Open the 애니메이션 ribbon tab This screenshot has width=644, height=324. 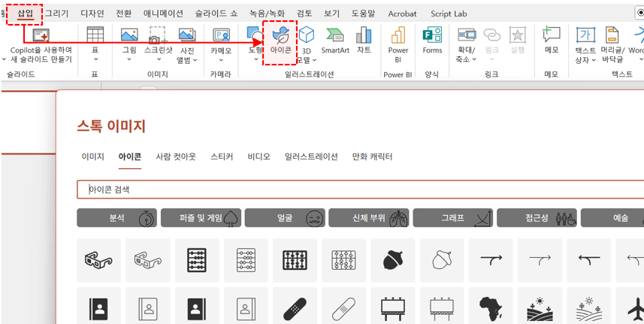163,14
